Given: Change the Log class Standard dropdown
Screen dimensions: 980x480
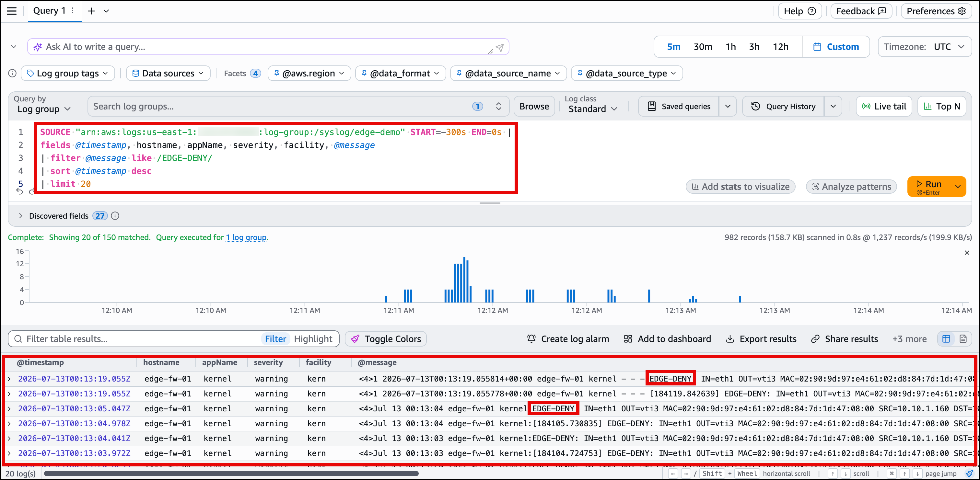Looking at the screenshot, I should pos(592,109).
